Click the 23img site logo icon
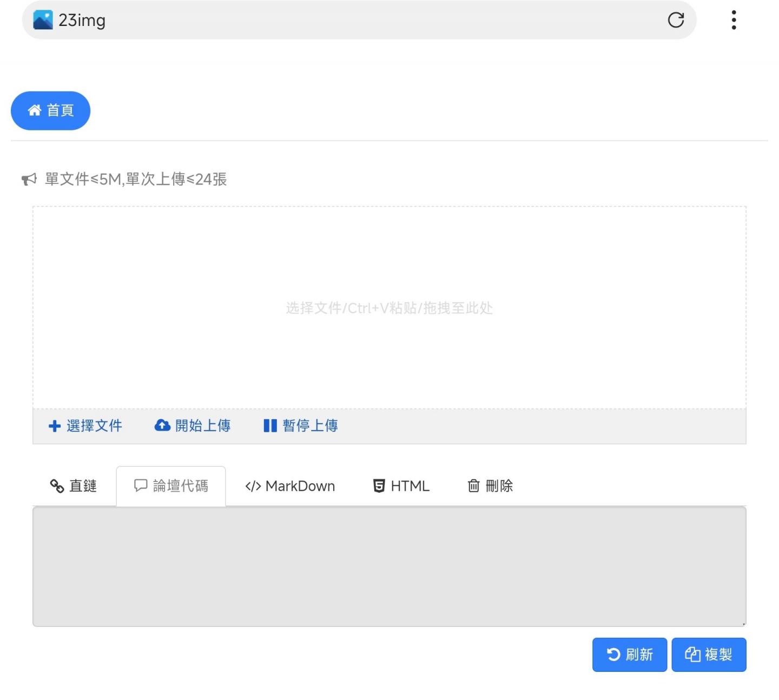Screen dimensions: 779x700 pyautogui.click(x=43, y=20)
